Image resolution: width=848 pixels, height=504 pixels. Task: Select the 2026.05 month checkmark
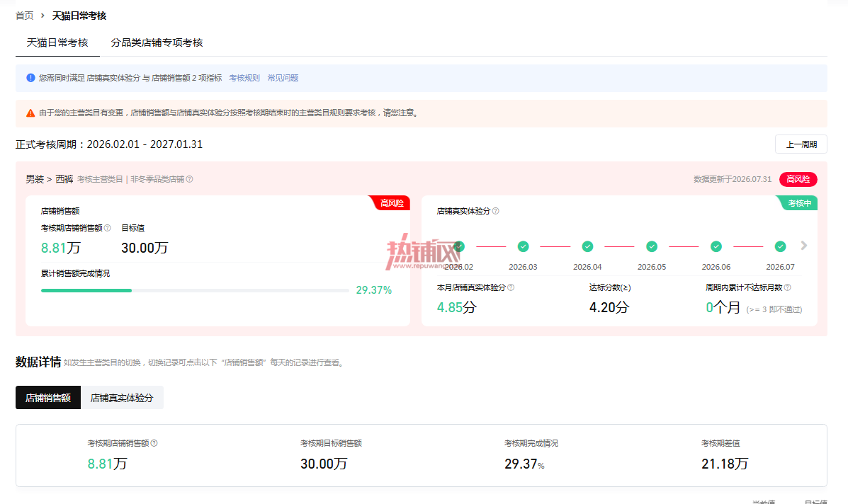tap(652, 246)
